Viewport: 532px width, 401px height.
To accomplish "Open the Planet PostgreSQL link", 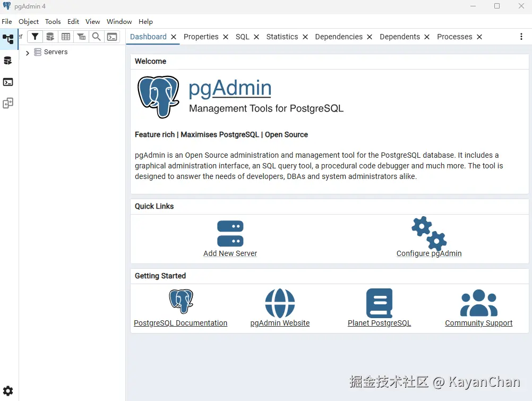I will 379,323.
